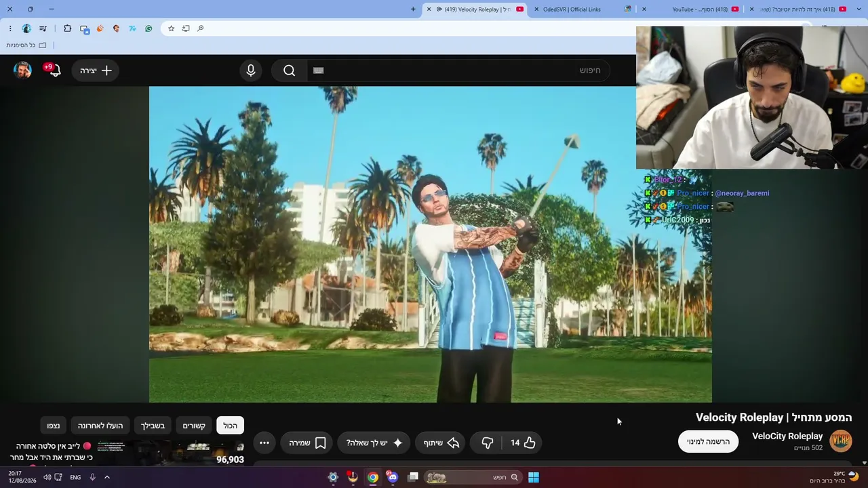This screenshot has width=868, height=488.
Task: Open the YouTube account avatar menu
Action: click(23, 70)
